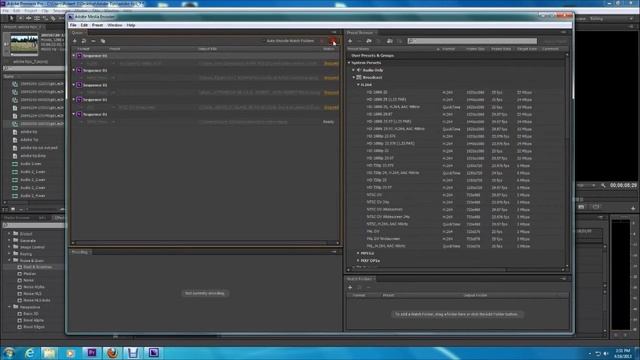Delete the selected preset in Preset Browser
Image resolution: width=640 pixels, height=360 pixels.
[359, 41]
